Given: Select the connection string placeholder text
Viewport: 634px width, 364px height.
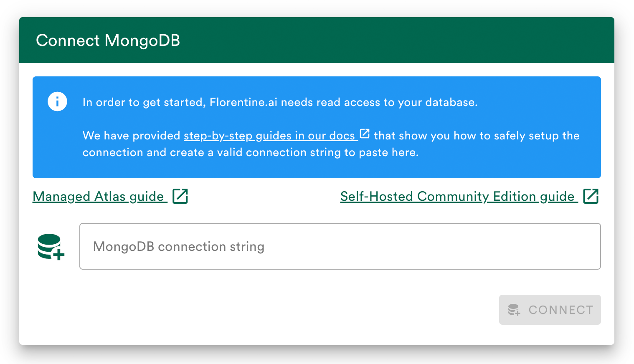Looking at the screenshot, I should point(179,246).
